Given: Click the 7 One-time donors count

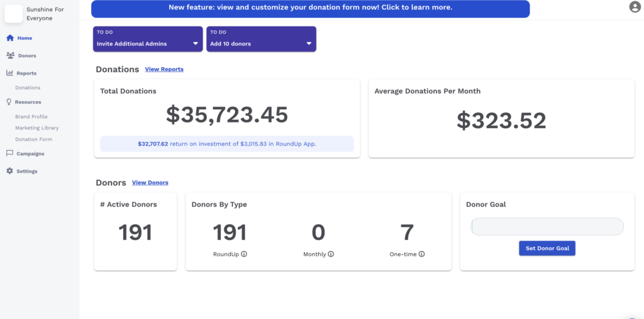Looking at the screenshot, I should (x=407, y=232).
